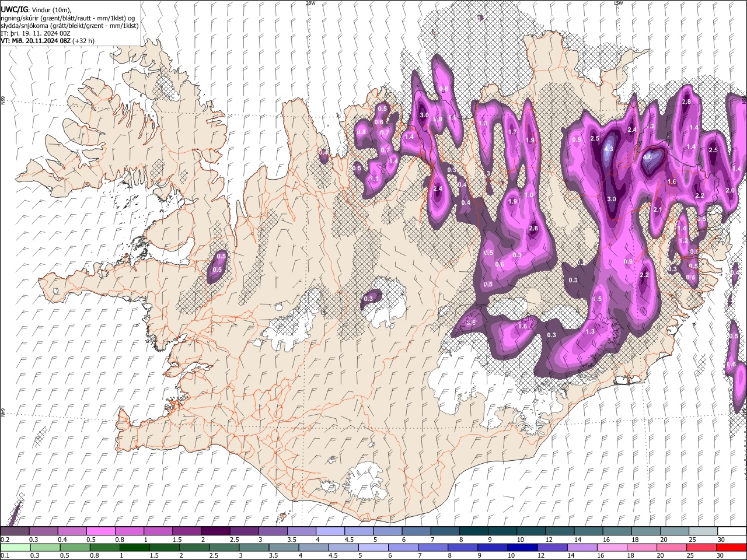
Task: Click bright pink swatch between 0.5 and 0.8, top legend row
Action: click(100, 531)
